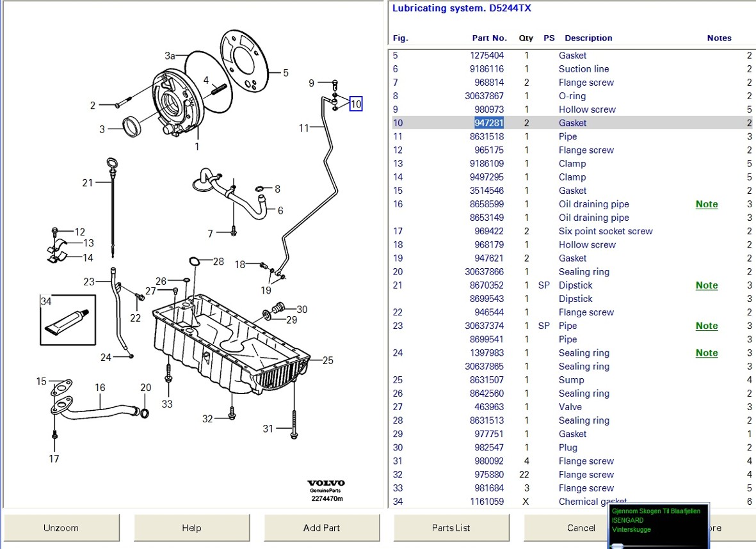
Task: Select Pipe row 8631518
Action: [x=572, y=136]
